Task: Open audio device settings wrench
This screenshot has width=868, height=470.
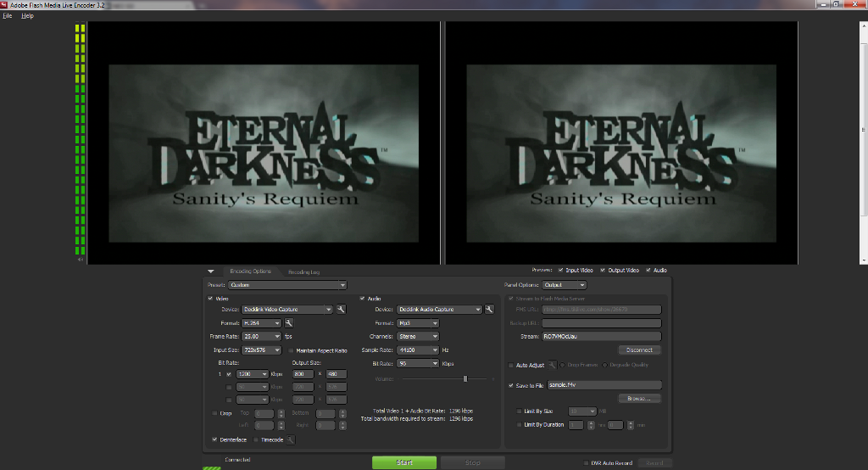Action: 489,310
